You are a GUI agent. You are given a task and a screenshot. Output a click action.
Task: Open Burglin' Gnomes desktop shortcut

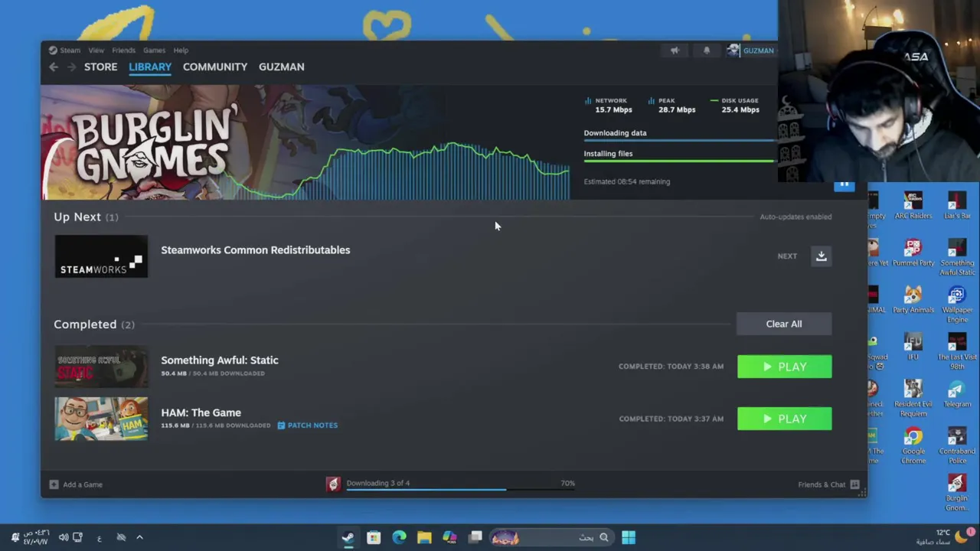[x=957, y=492]
